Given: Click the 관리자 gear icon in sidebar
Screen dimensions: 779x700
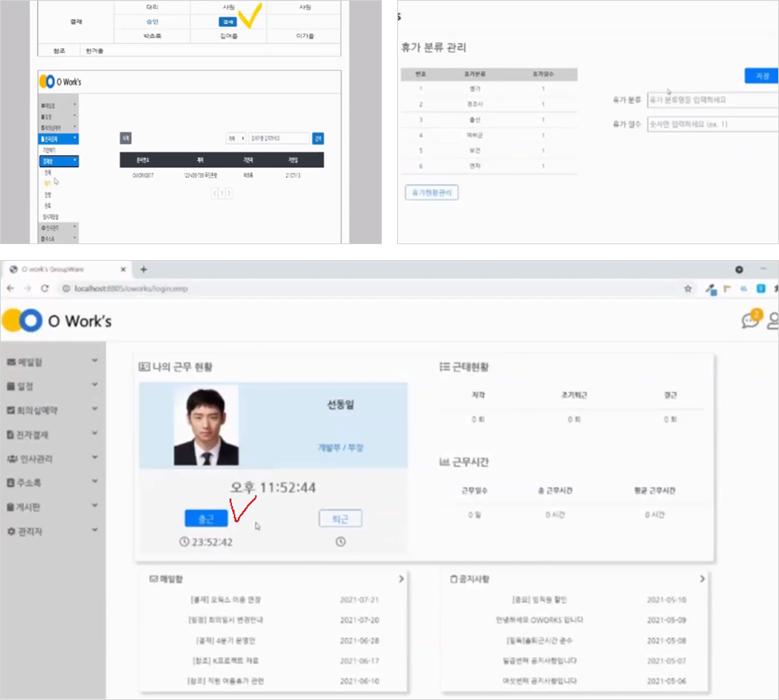Looking at the screenshot, I should 11,531.
